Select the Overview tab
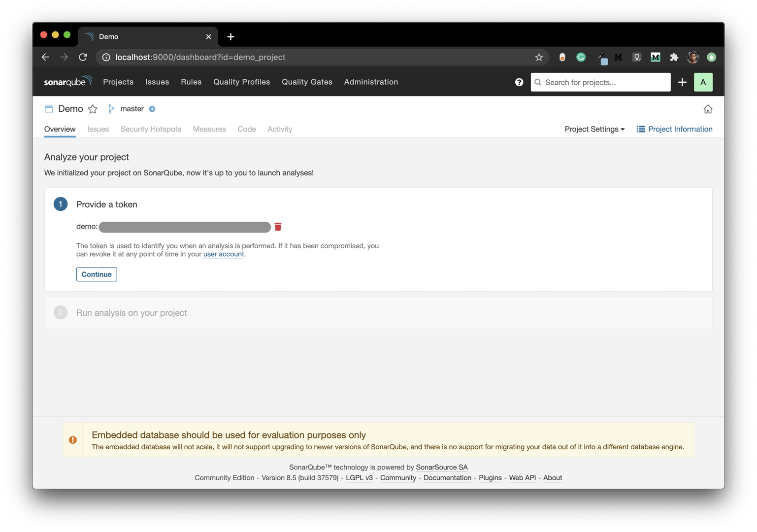Viewport: 757px width, 532px height. pos(60,129)
